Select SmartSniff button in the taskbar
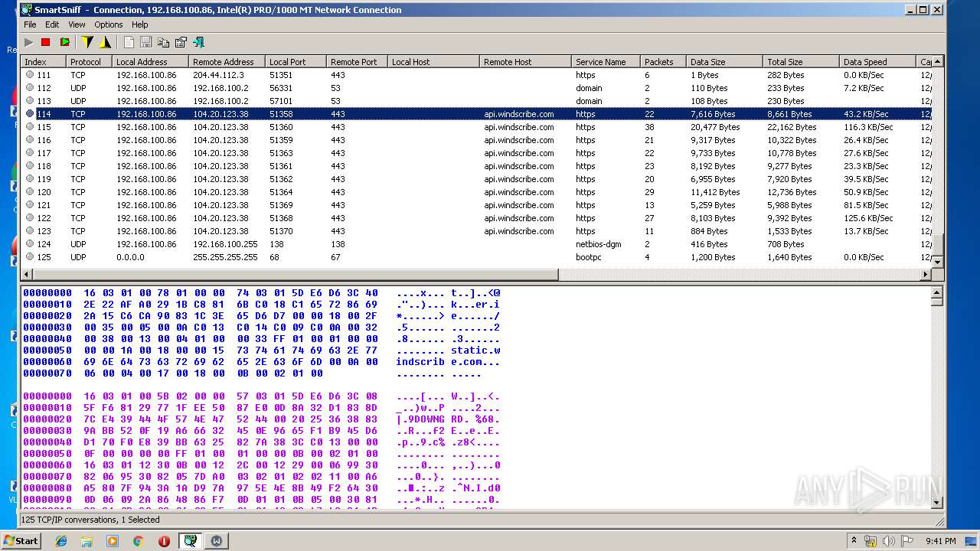 click(190, 541)
